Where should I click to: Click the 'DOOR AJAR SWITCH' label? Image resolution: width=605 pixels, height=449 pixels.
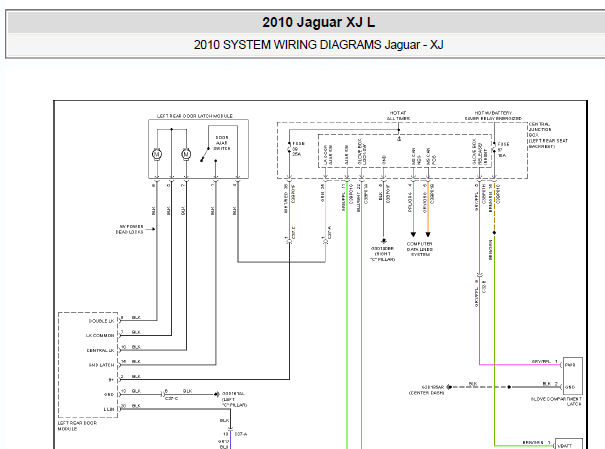[x=222, y=143]
